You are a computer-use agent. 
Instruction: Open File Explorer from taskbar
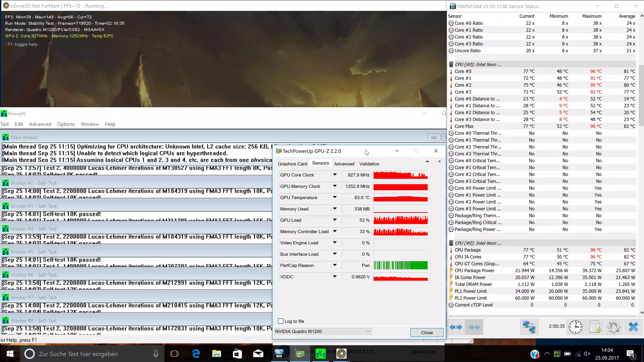pyautogui.click(x=217, y=354)
